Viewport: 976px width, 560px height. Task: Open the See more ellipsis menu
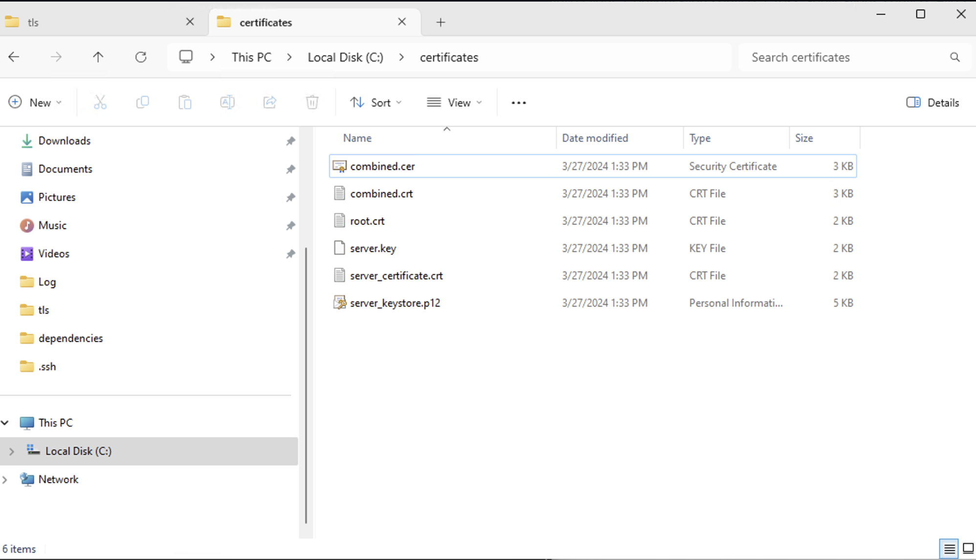[x=519, y=103]
